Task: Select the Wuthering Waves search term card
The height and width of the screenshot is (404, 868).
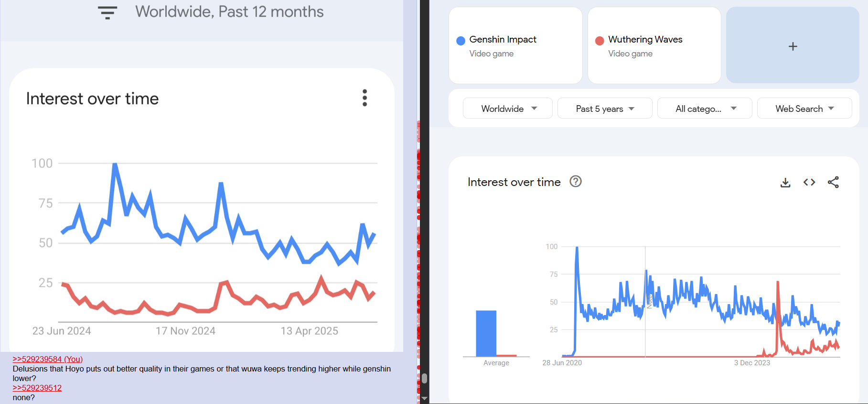Action: click(654, 45)
